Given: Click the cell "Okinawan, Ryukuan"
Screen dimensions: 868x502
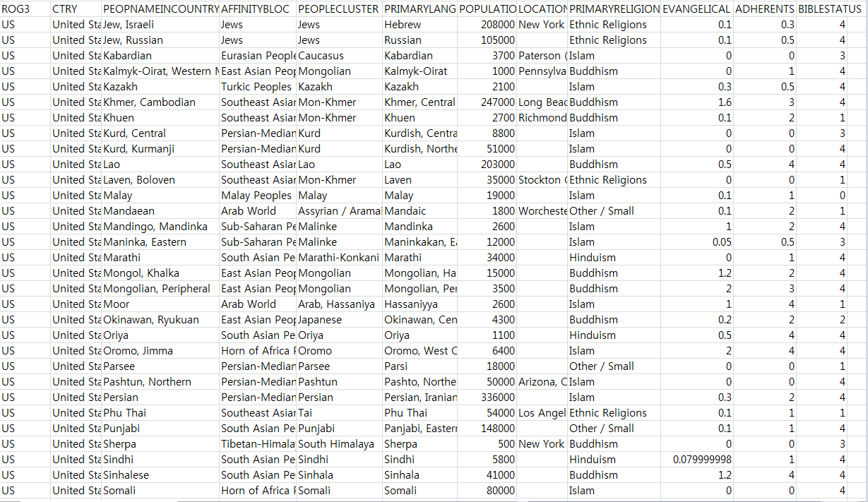Looking at the screenshot, I should (x=160, y=320).
